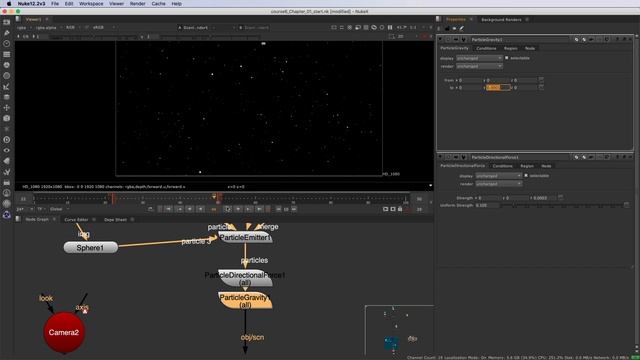Open the File menu

point(55,4)
